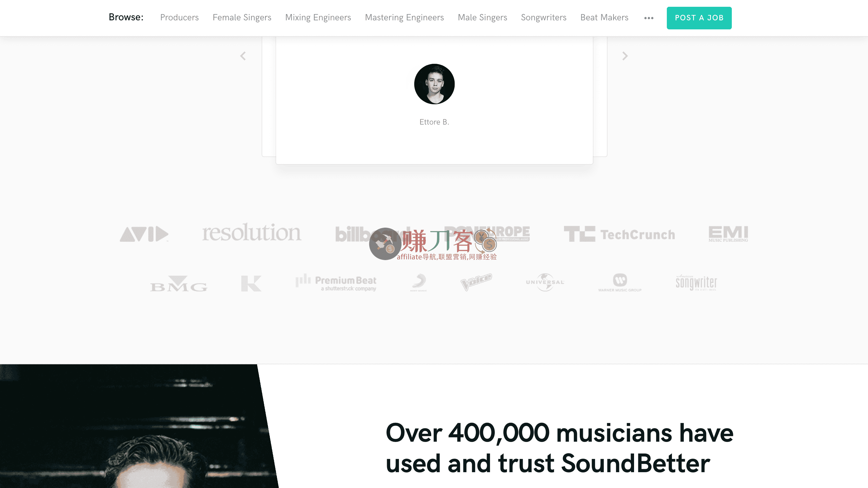Click the American Songwriter logo

(x=696, y=283)
